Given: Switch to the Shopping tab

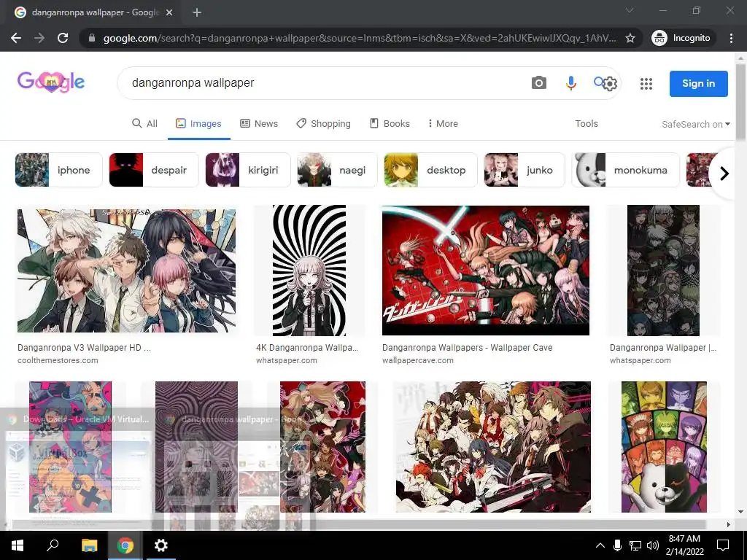Looking at the screenshot, I should pyautogui.click(x=323, y=123).
